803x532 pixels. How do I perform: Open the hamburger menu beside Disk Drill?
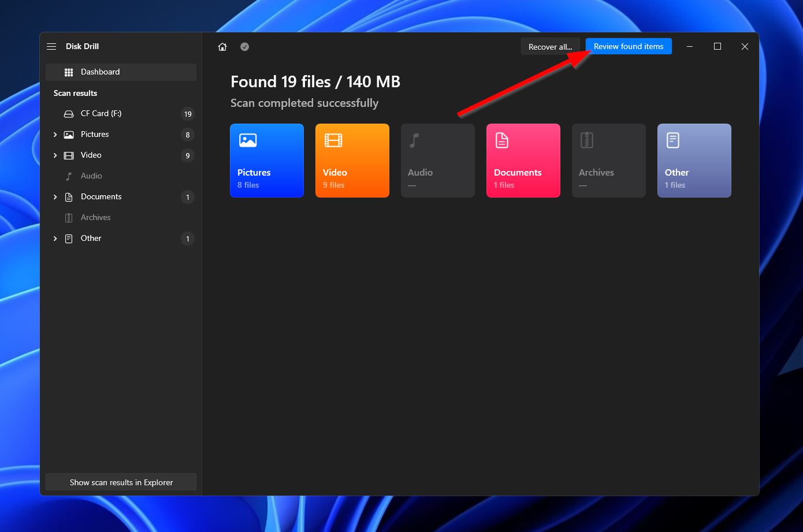click(x=51, y=46)
